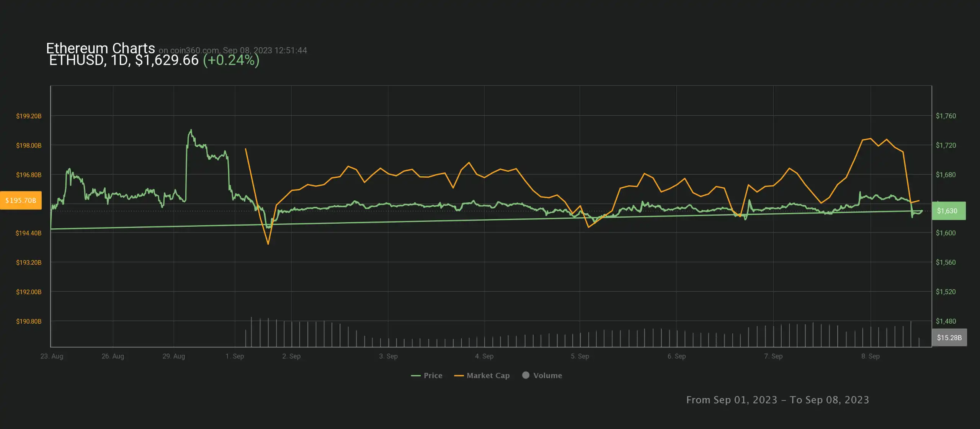Toggle the Volume legend entry
980x429 pixels.
pos(547,375)
